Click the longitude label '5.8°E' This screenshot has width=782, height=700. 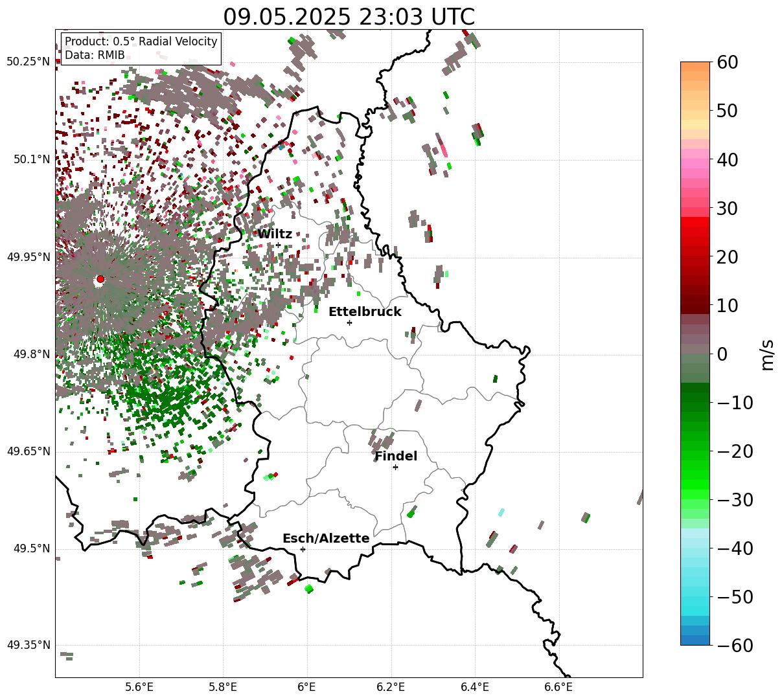(224, 687)
